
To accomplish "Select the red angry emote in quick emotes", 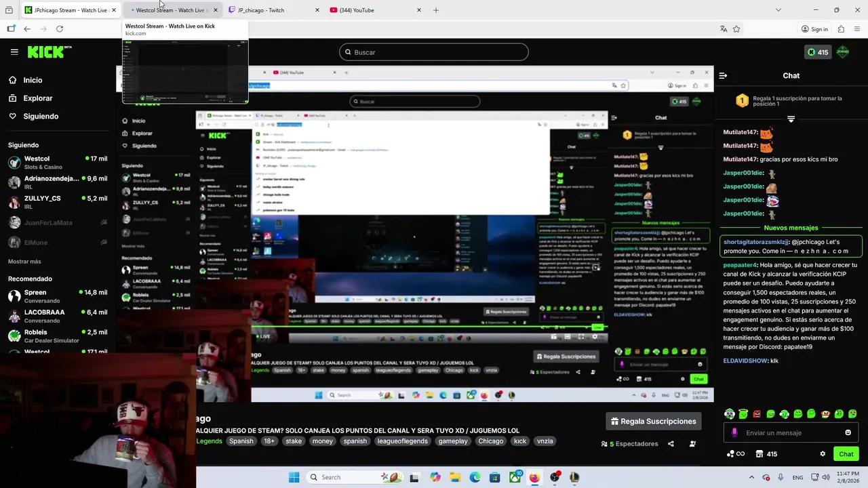I will [x=756, y=413].
